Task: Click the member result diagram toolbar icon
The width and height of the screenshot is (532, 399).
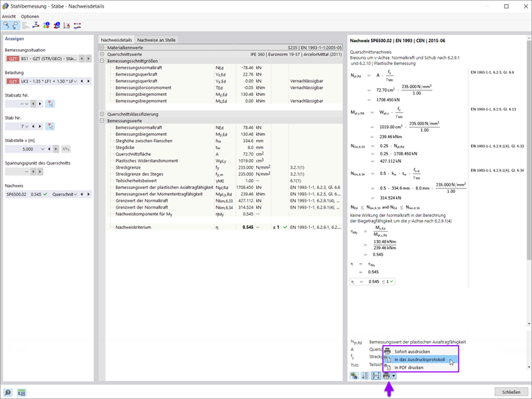Action: coord(78,25)
